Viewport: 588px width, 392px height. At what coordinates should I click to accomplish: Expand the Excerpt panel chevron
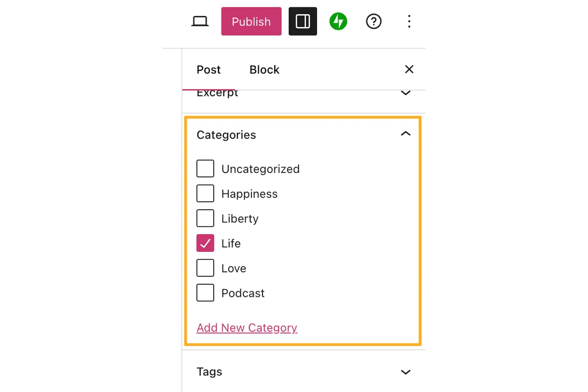click(x=406, y=93)
